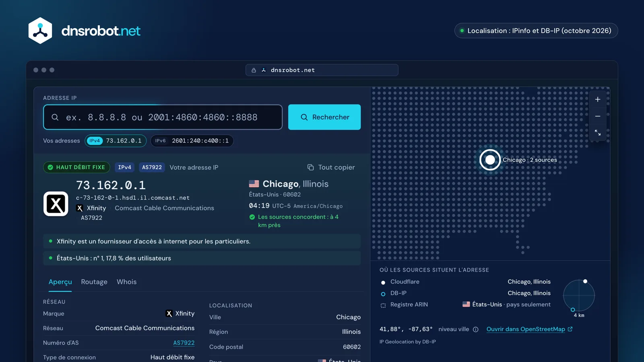Focus the IP address search field

(163, 117)
